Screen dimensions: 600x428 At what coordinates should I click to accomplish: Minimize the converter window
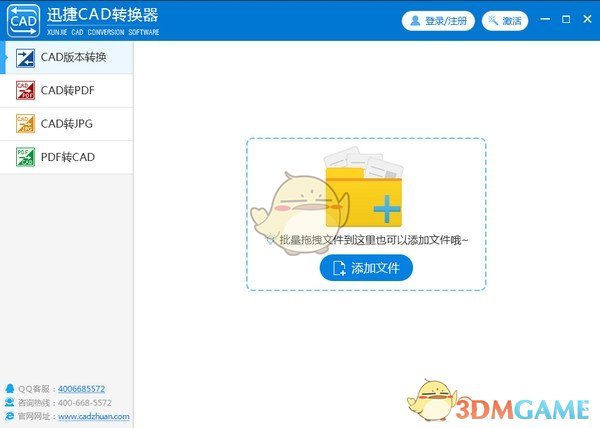[545, 19]
